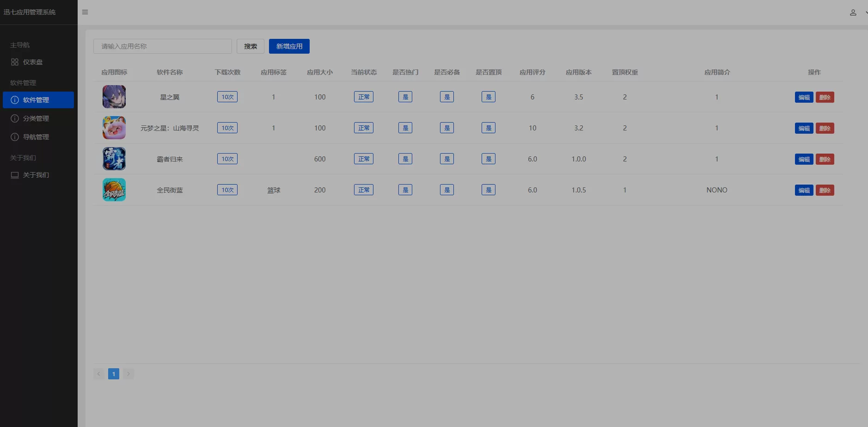Click the 全民街篮 app icon image
Screen dimensions: 868x427
pos(114,190)
